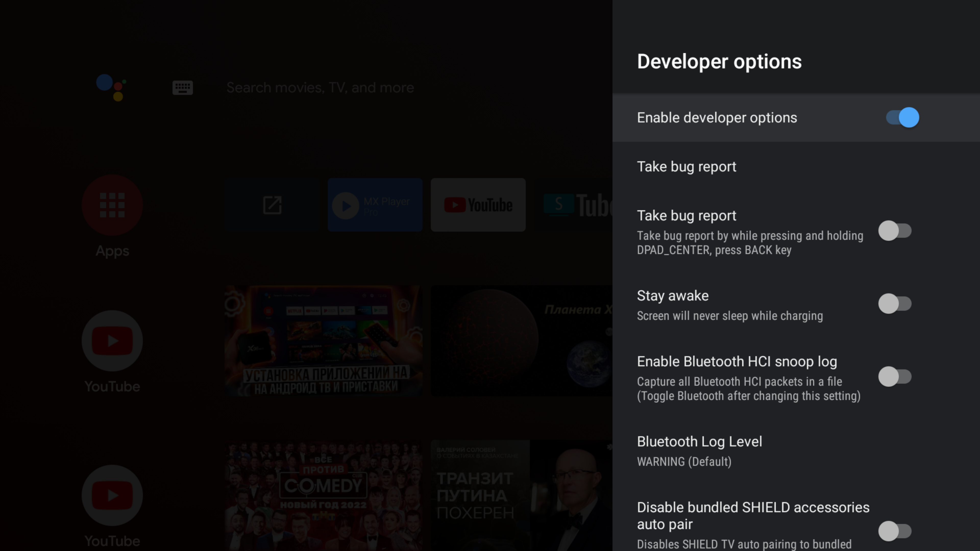The width and height of the screenshot is (980, 551).
Task: Click the Google Assistant icon
Action: click(x=111, y=87)
